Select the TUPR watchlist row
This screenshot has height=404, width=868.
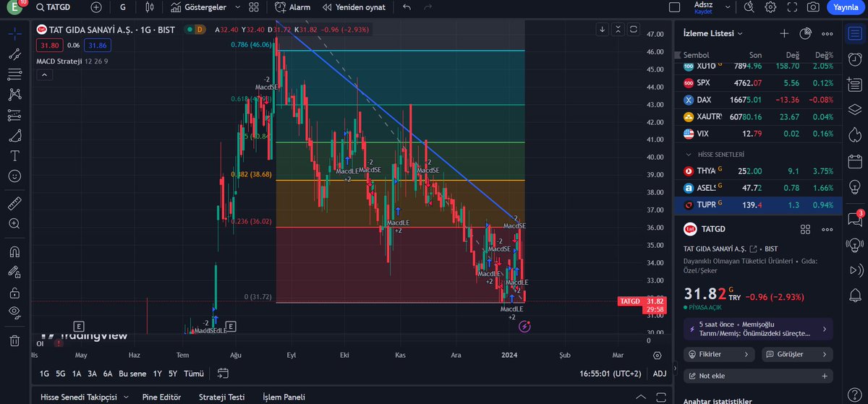point(758,205)
